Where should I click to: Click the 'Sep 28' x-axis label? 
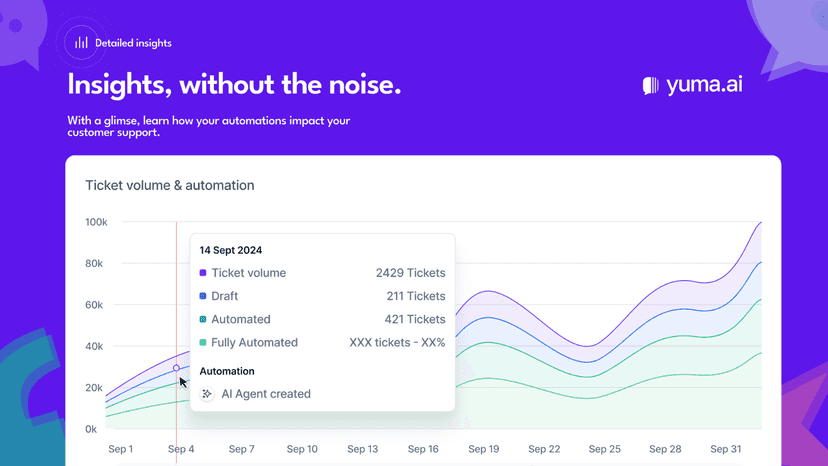point(665,449)
